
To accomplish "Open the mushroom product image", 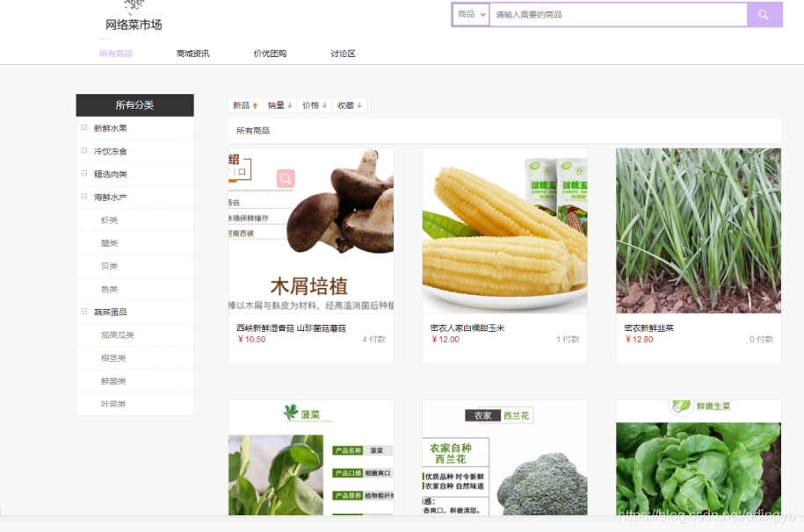I will click(311, 231).
